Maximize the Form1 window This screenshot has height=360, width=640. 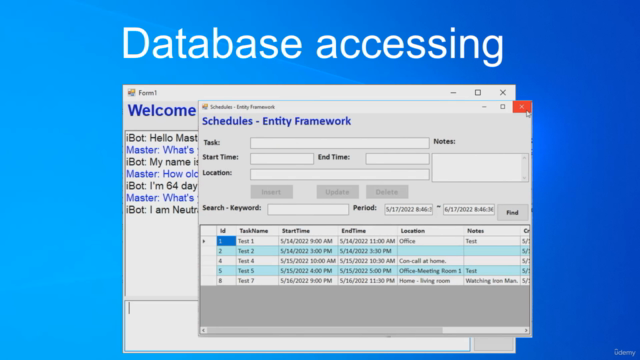pos(478,93)
